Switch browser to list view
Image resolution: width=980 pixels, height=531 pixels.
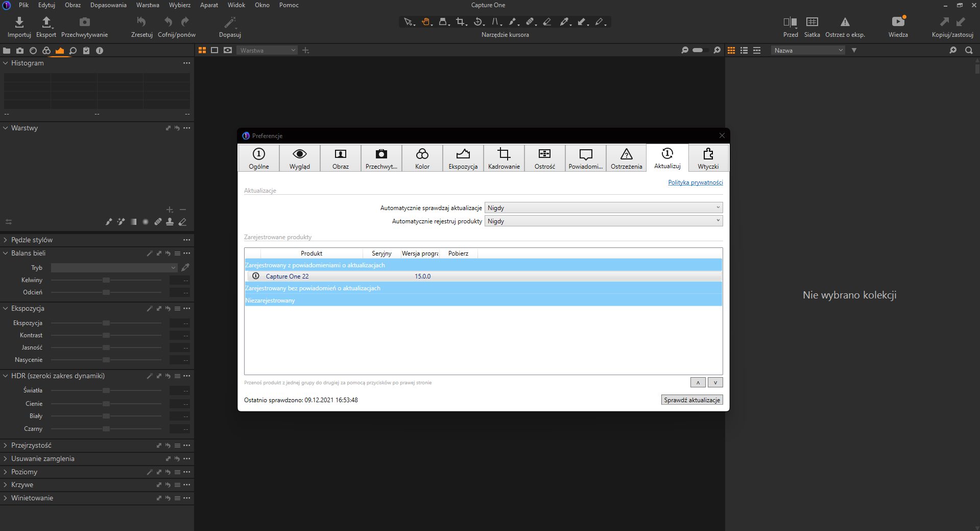[x=744, y=50]
